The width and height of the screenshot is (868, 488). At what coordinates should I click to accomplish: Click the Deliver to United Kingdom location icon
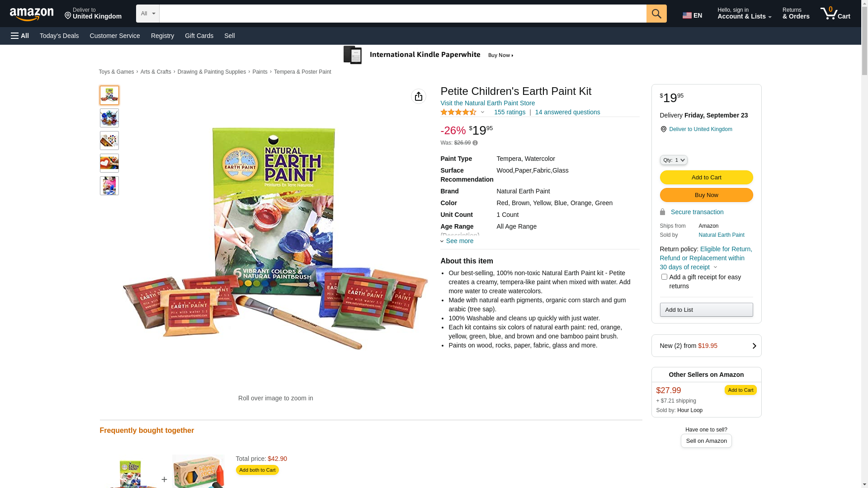click(x=663, y=129)
